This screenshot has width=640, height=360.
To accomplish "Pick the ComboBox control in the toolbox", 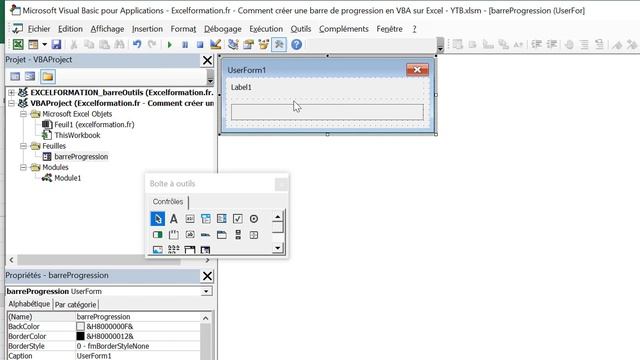I will (206, 219).
